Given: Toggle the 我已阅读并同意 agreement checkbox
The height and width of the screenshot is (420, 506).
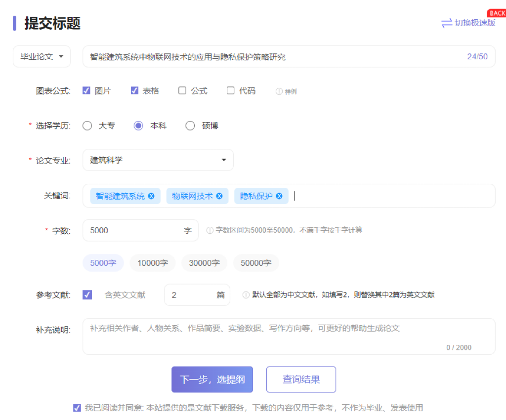Looking at the screenshot, I should 77,408.
